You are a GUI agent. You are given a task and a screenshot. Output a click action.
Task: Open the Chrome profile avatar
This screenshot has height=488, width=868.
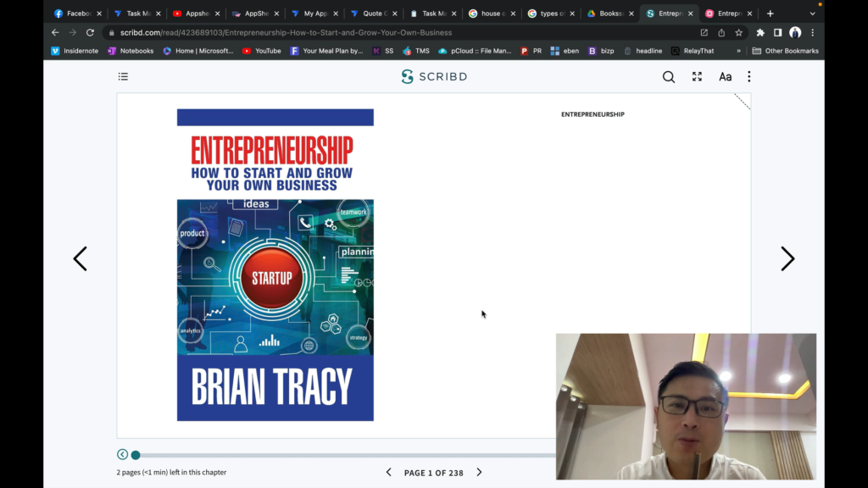(x=795, y=33)
